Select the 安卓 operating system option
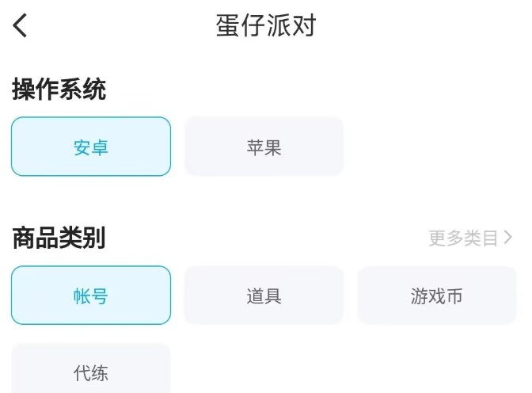This screenshot has height=393, width=532. (91, 147)
